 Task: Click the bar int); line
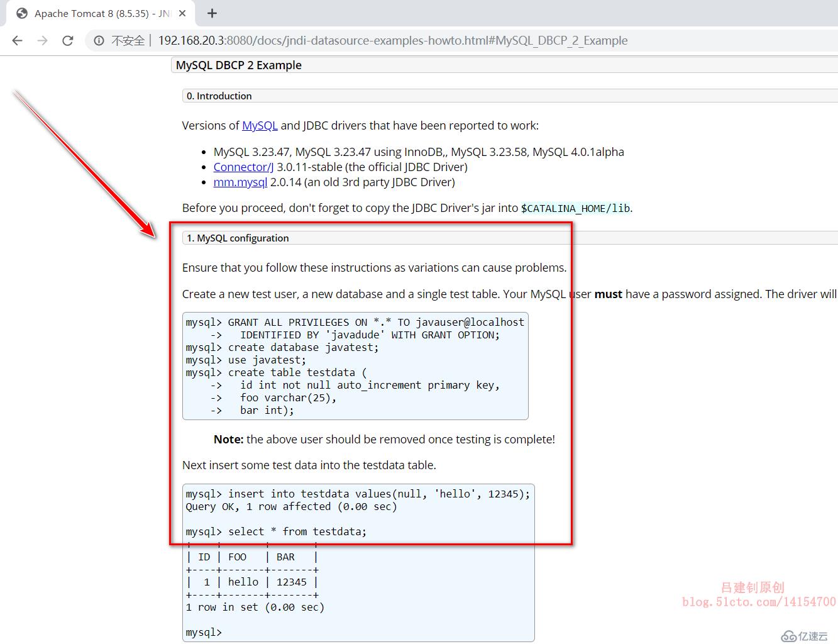pos(252,410)
